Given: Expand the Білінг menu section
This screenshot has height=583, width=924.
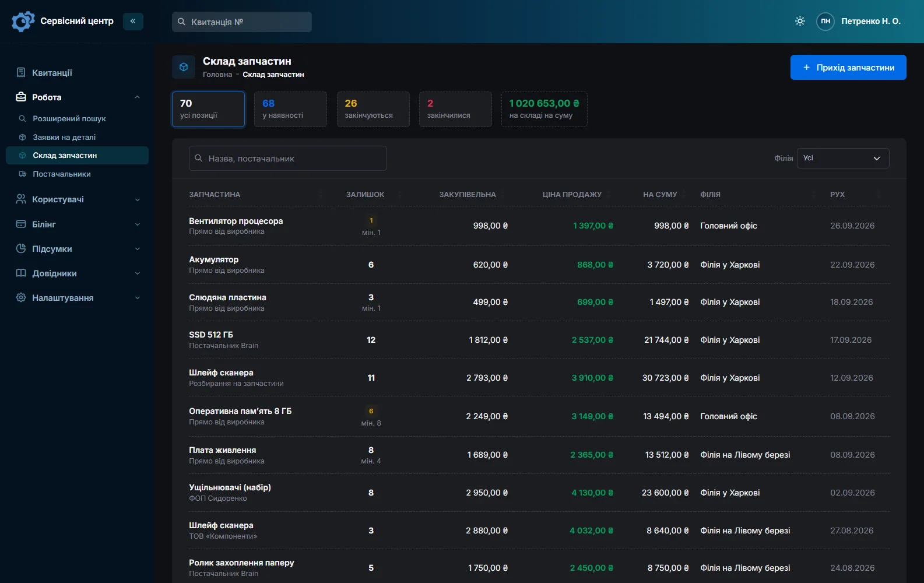Looking at the screenshot, I should click(x=138, y=224).
